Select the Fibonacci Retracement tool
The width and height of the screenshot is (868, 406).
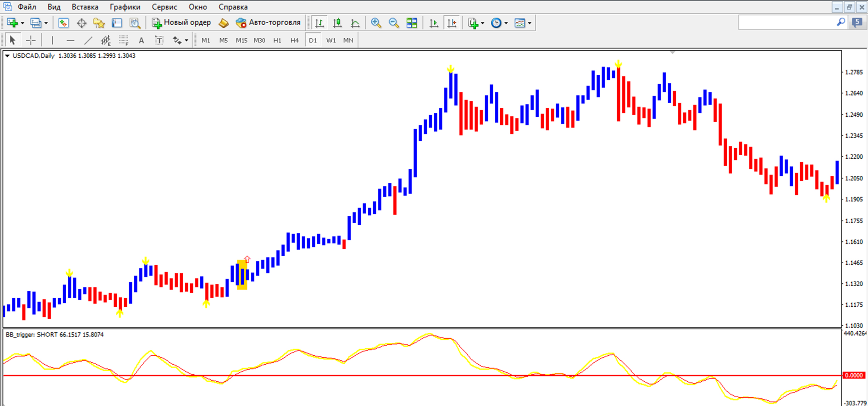point(124,40)
